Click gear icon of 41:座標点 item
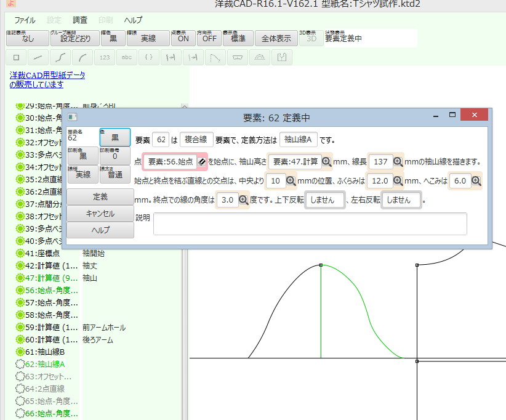The height and width of the screenshot is (420, 506). pos(20,254)
